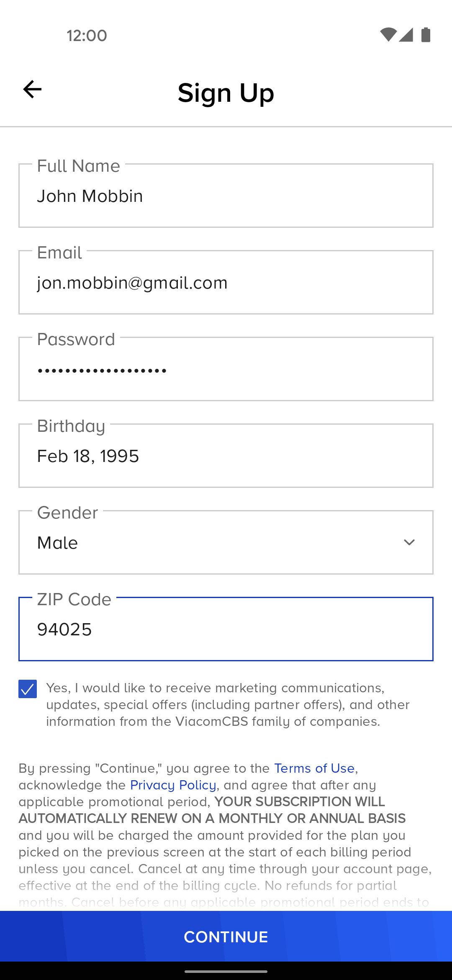Select the Email input field
The width and height of the screenshot is (452, 980).
click(x=226, y=283)
